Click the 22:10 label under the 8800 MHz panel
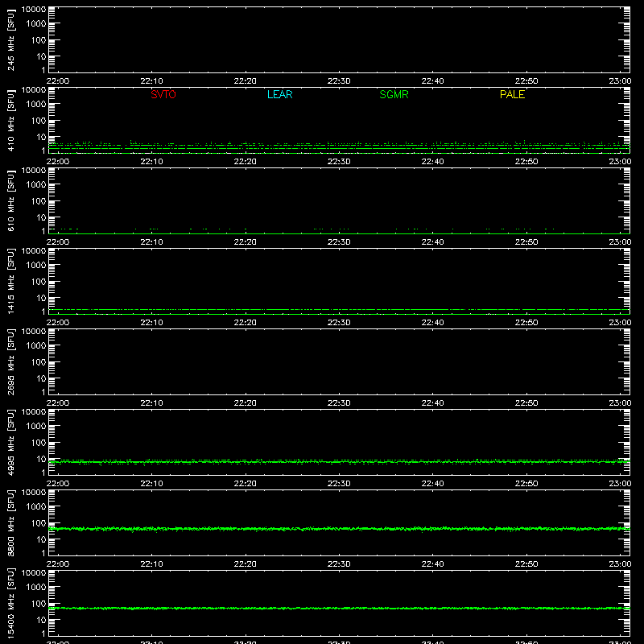 click(x=151, y=564)
